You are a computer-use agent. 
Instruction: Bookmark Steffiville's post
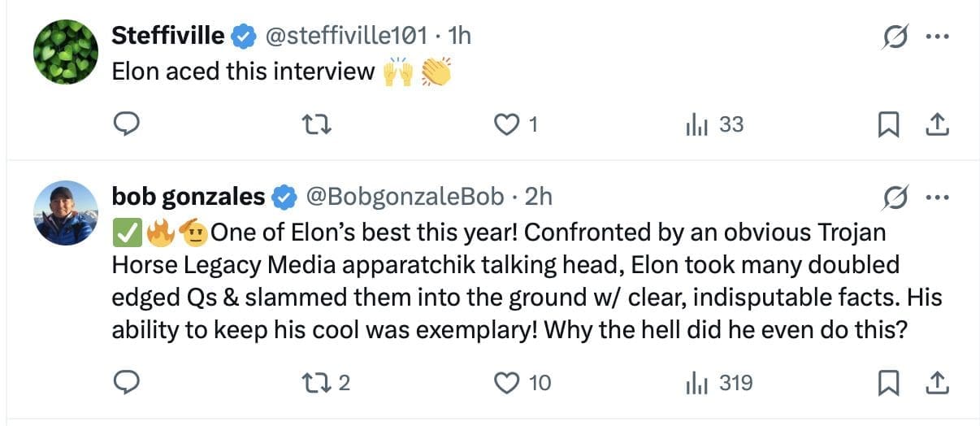point(889,124)
